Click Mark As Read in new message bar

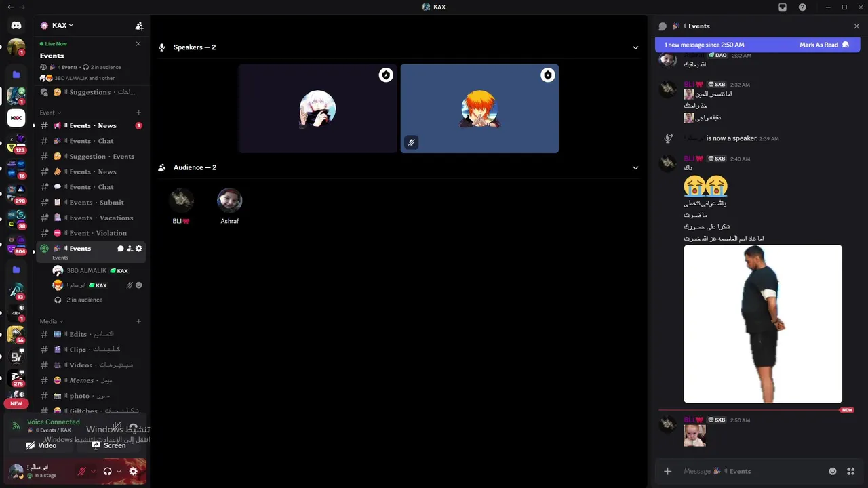(x=824, y=45)
